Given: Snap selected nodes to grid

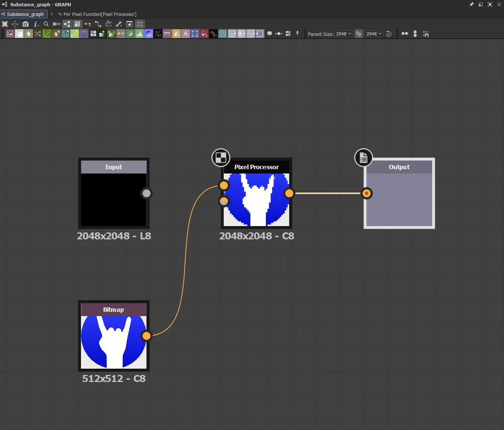Looking at the screenshot, I should click(x=426, y=34).
